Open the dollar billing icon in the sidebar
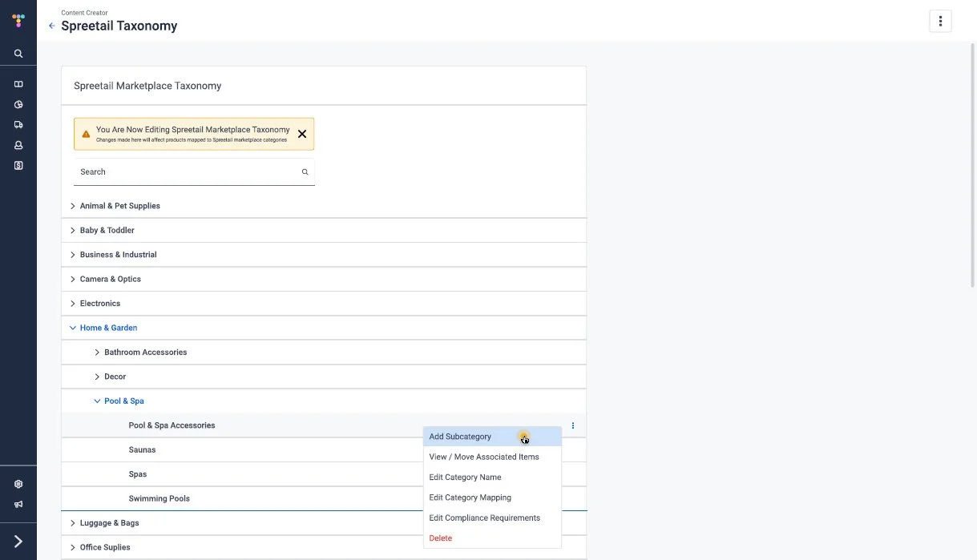This screenshot has height=560, width=977. point(18,166)
